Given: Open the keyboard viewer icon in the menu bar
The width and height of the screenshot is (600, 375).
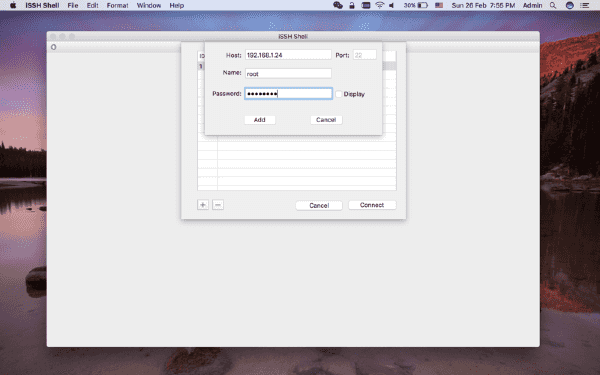Looking at the screenshot, I should point(366,5).
